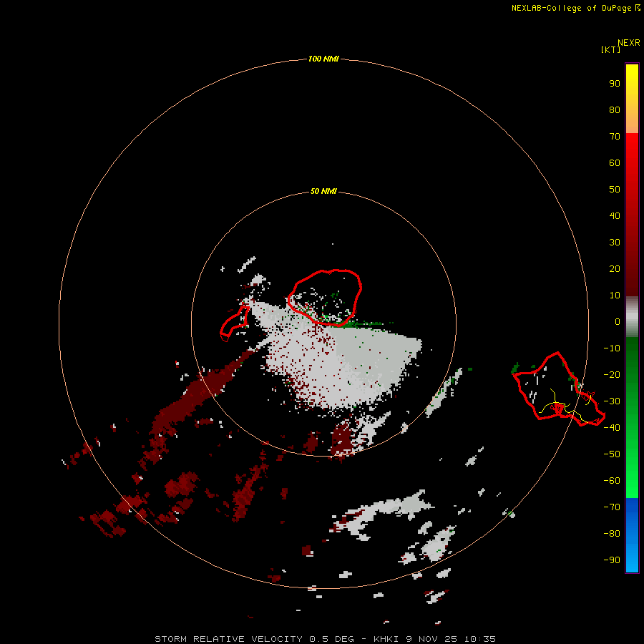Screen dimensions: 644x644
Task: Click the 70 value on the velocity scale
Action: click(x=615, y=137)
